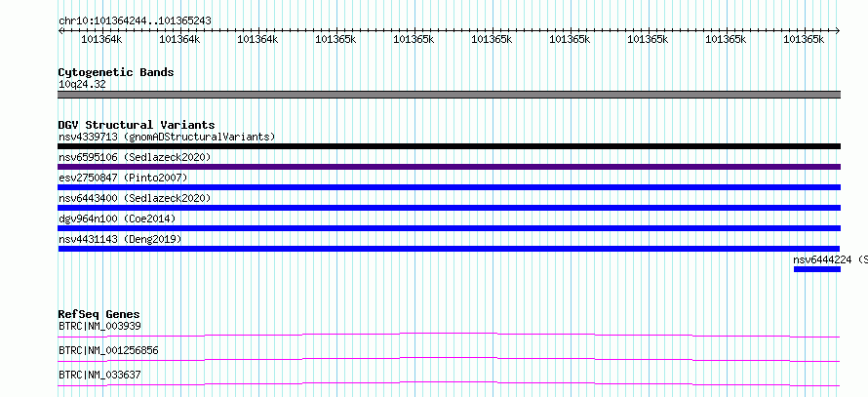Click the nsv6595106 (Sedlazeck2020) label
Image resolution: width=868 pixels, height=397 pixels.
coord(135,157)
